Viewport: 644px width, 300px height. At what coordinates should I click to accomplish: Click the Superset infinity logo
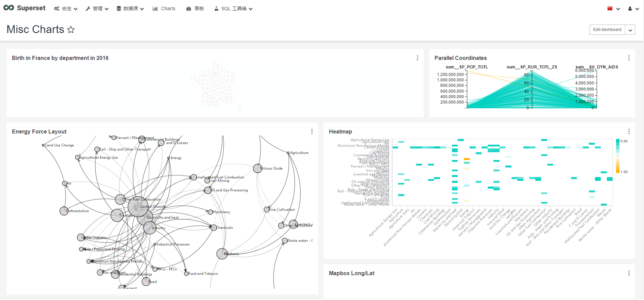(9, 8)
